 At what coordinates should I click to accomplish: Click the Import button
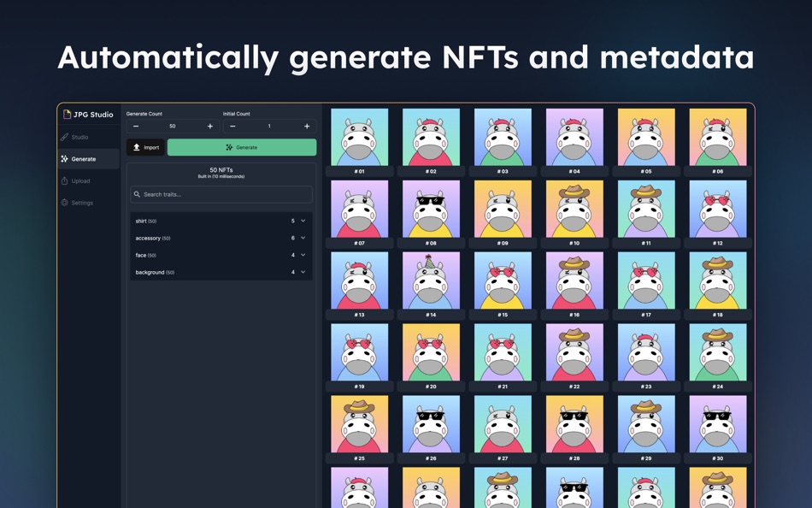click(145, 147)
